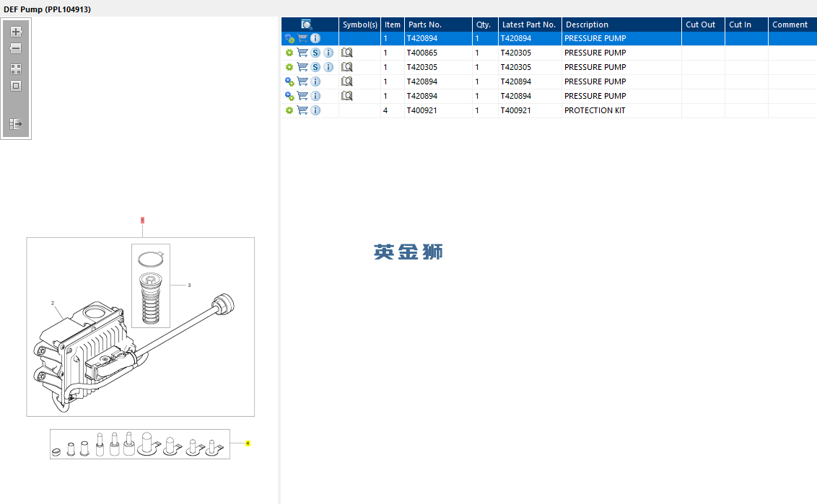This screenshot has height=504, width=817.
Task: Click the Comment column header
Action: 792,25
